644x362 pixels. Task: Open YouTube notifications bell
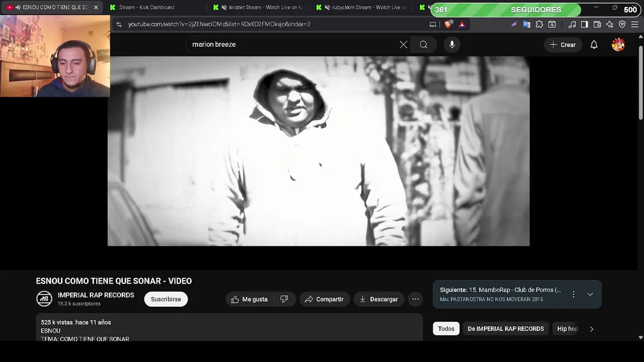click(594, 45)
